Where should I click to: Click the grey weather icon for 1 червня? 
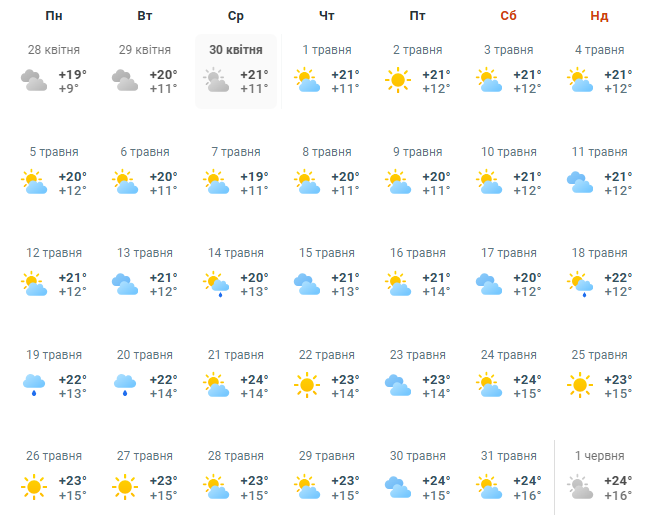(580, 487)
